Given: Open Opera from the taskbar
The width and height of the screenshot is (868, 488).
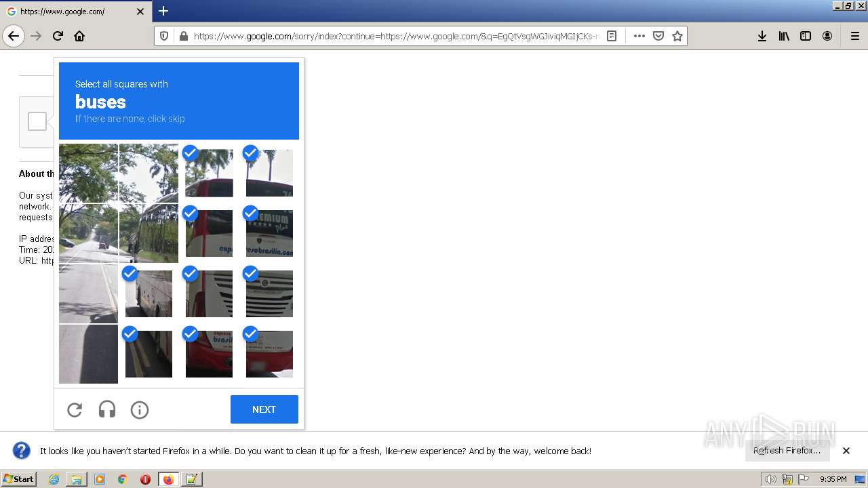Looking at the screenshot, I should (x=145, y=479).
